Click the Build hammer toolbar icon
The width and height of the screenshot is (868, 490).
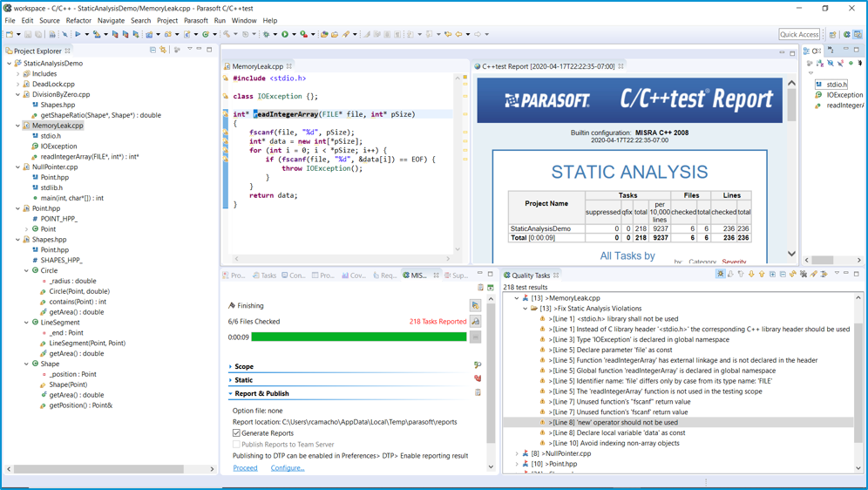(x=227, y=34)
